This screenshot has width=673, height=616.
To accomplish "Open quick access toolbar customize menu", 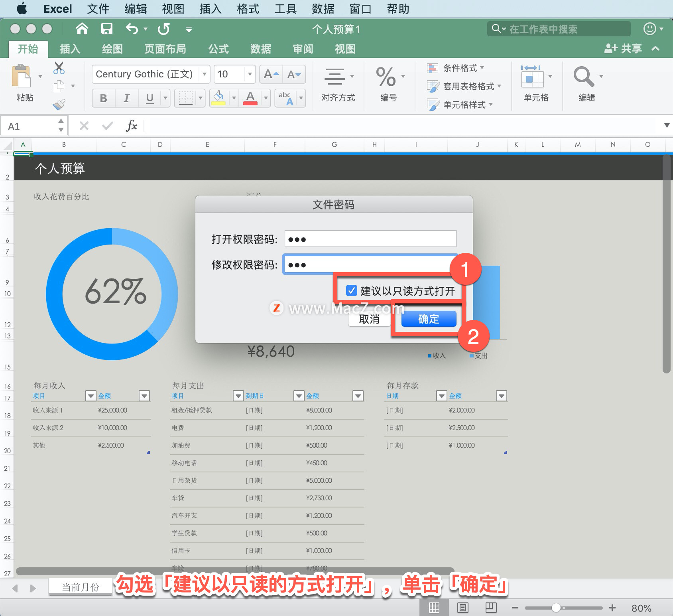I will coord(189,29).
